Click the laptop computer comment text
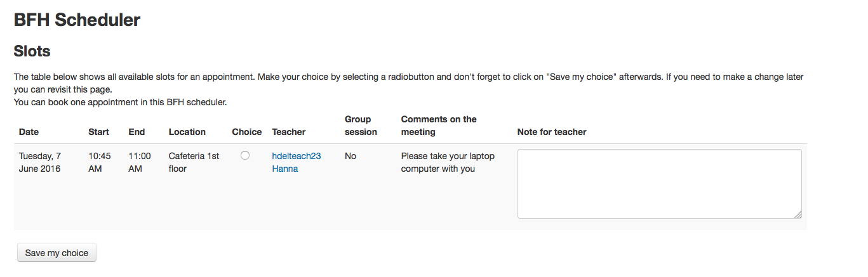This screenshot has height=277, width=868. [x=448, y=162]
